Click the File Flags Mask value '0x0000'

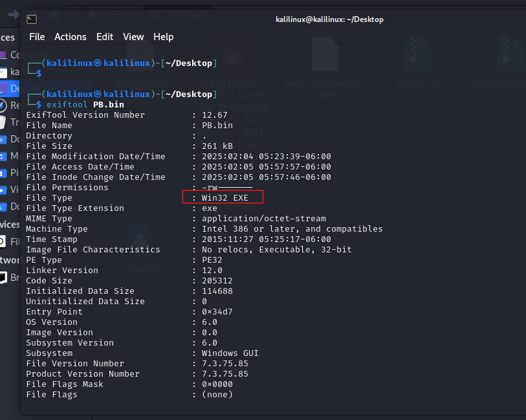[217, 384]
